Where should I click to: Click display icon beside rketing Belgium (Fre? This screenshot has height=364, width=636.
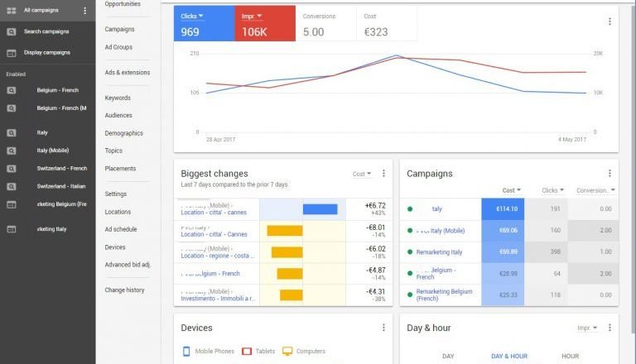(x=12, y=204)
